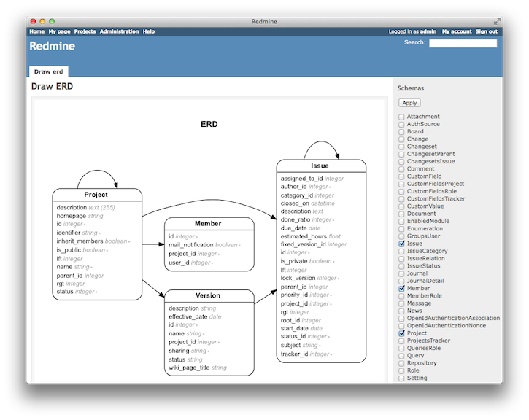The width and height of the screenshot is (529, 420).
Task: Tick the CustomFieldsTracker checkbox
Action: click(401, 199)
